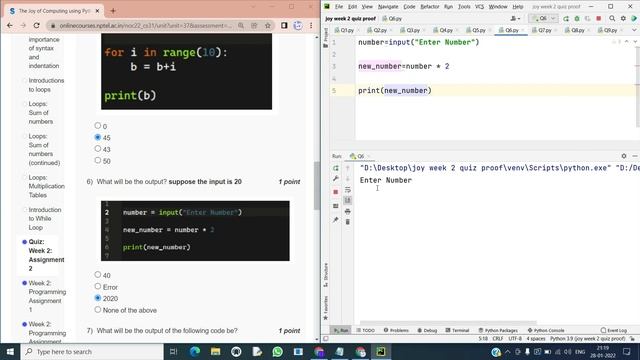Open the Project tool window sidebar
640x360 pixels.
[325, 38]
